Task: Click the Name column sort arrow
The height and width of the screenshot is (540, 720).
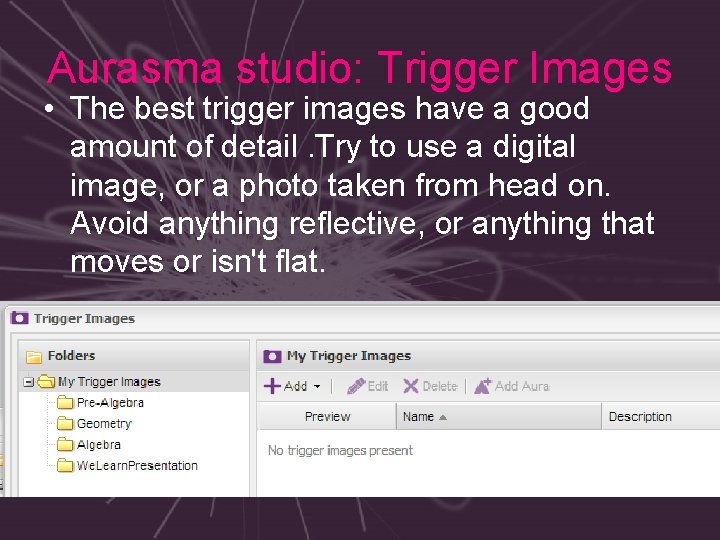Action: [443, 417]
